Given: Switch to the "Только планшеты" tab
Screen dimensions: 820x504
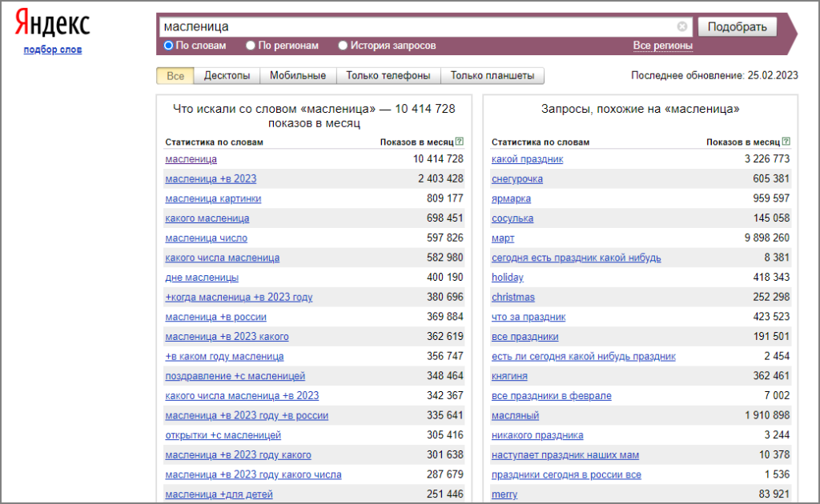Looking at the screenshot, I should pyautogui.click(x=492, y=76).
